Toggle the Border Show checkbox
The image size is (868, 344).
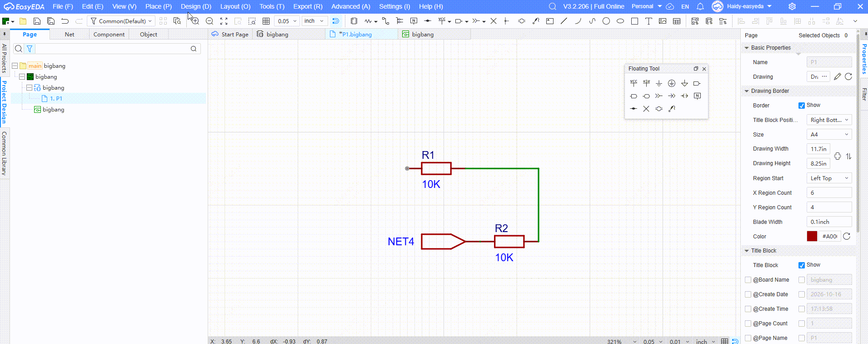tap(802, 106)
